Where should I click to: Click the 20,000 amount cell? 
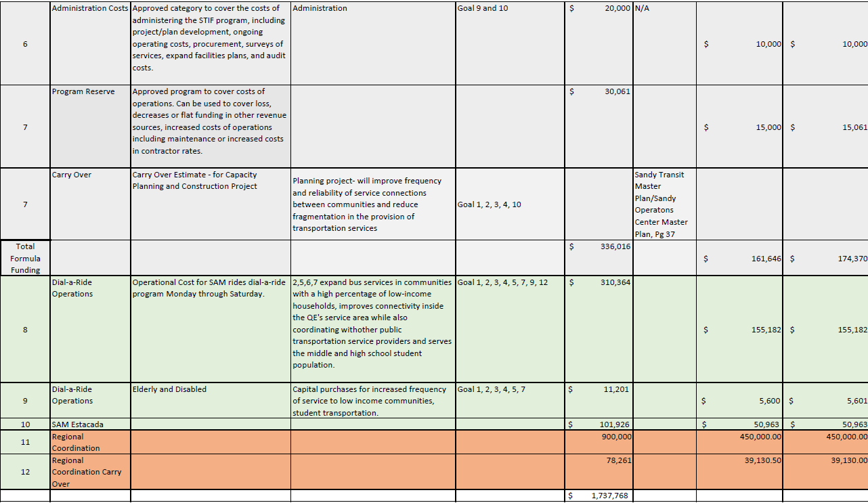(599, 42)
